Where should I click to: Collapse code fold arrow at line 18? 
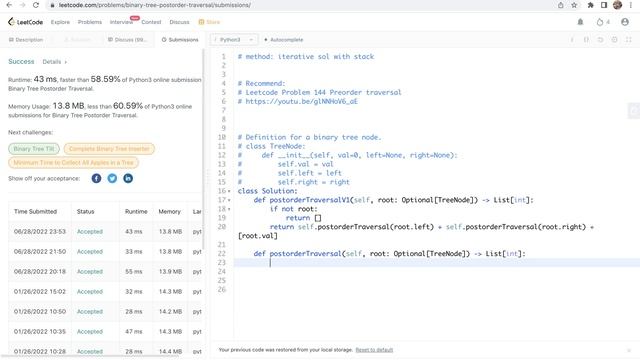coord(229,209)
